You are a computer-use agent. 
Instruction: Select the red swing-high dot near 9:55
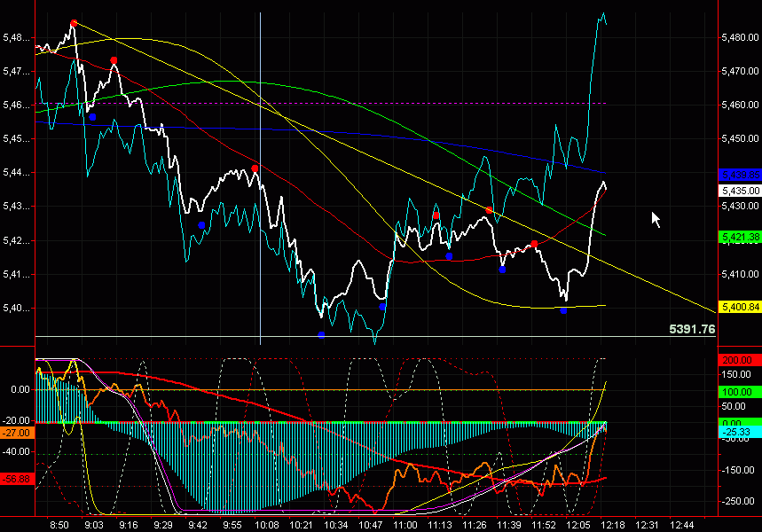pyautogui.click(x=255, y=168)
